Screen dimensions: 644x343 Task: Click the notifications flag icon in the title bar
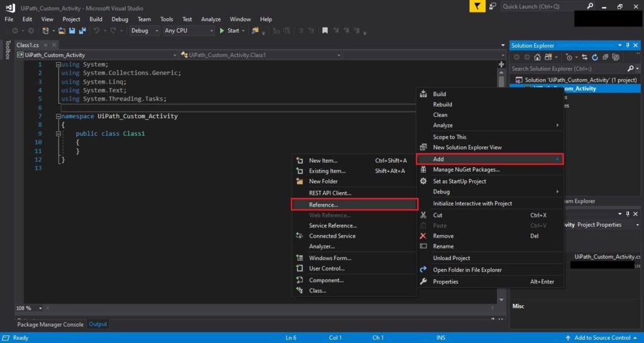[477, 6]
